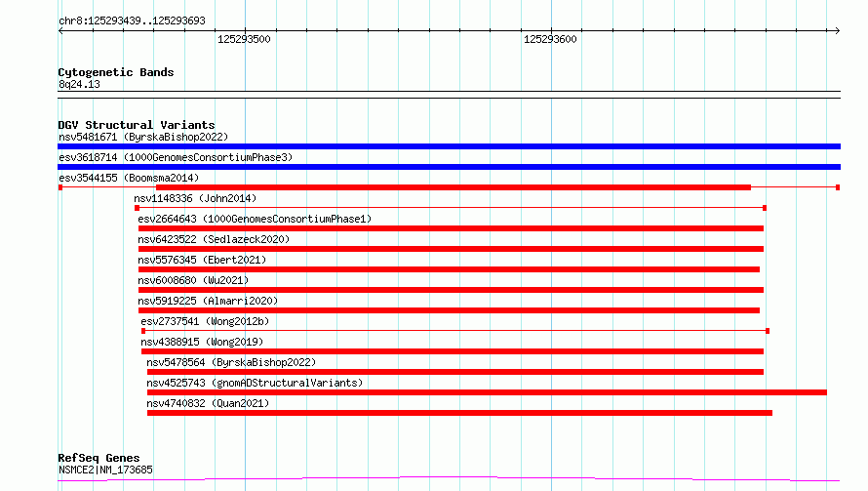Click the red bar of nsv5576345
Image resolution: width=868 pixels, height=491 pixels.
pos(449,269)
